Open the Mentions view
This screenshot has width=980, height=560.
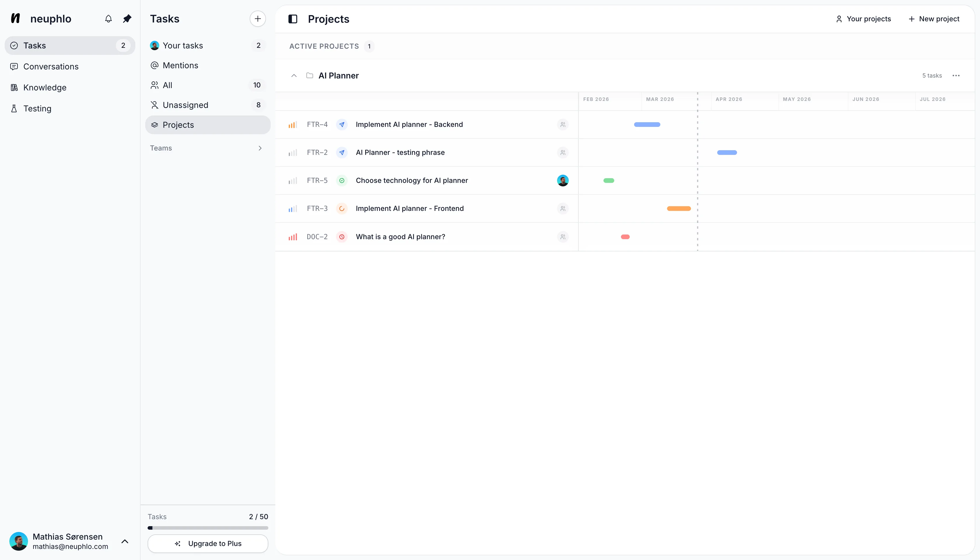[180, 65]
